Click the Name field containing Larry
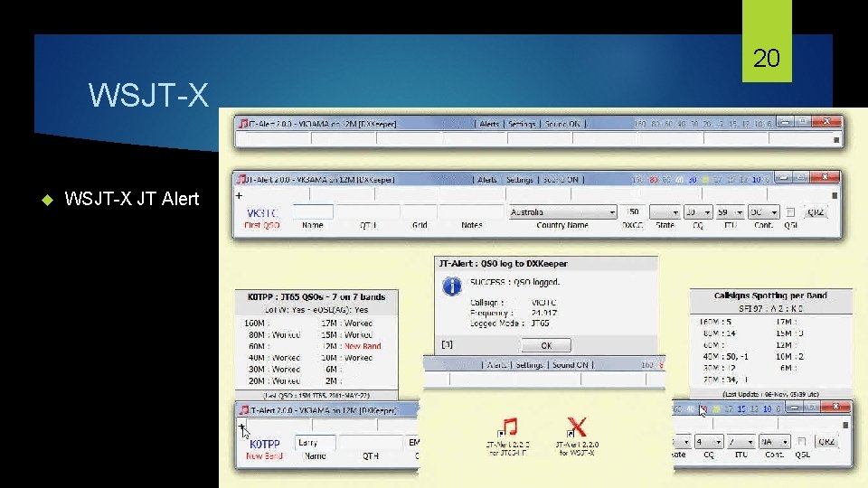 pyautogui.click(x=315, y=443)
